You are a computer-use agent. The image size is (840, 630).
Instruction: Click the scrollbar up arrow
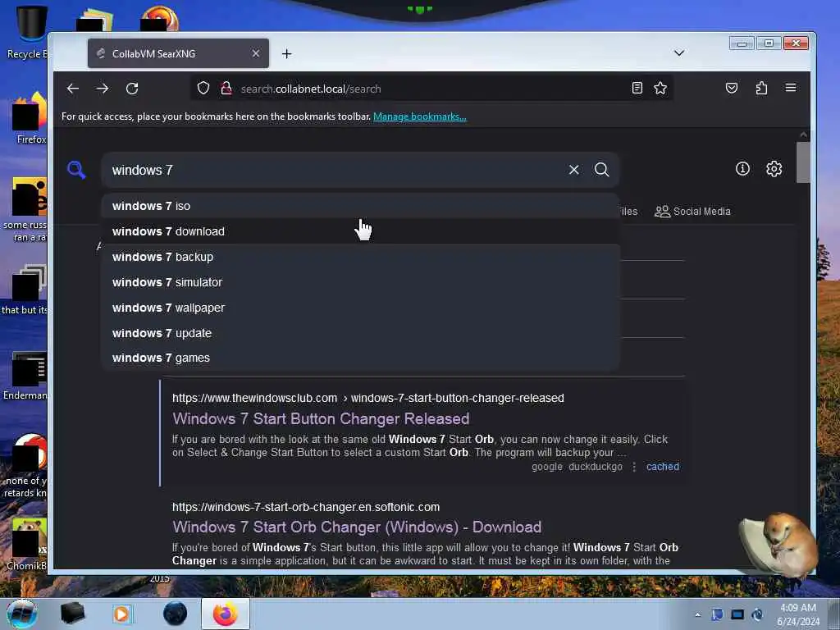pyautogui.click(x=803, y=135)
